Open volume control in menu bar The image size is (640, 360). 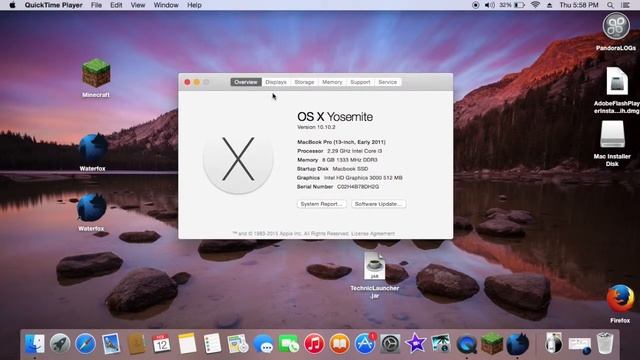coord(489,5)
